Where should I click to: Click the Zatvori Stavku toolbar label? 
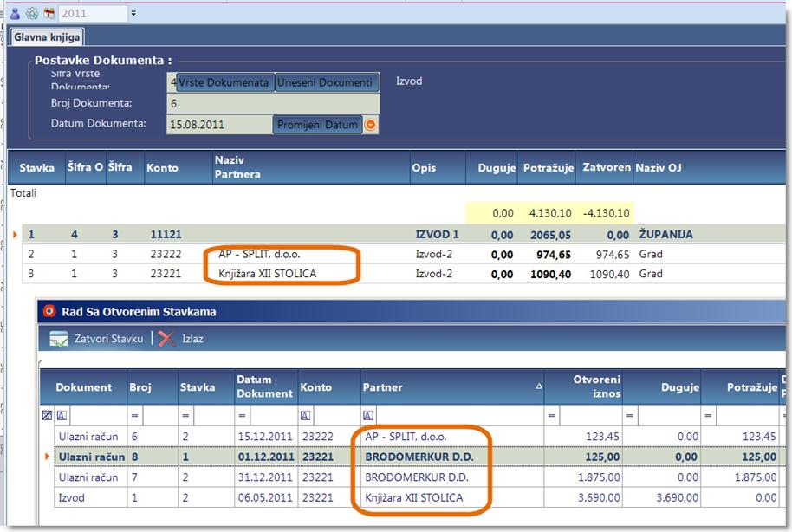click(x=108, y=339)
